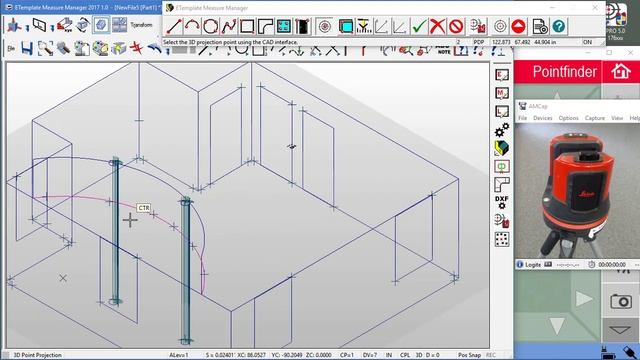Click the highlighted point target icon
The image size is (640, 360).
(x=325, y=27)
